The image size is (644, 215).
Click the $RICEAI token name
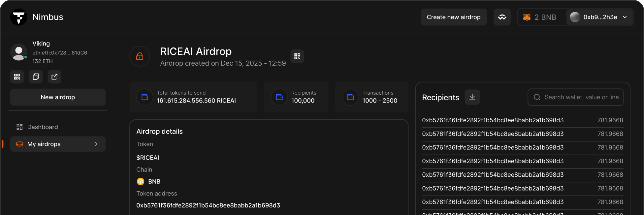(148, 158)
